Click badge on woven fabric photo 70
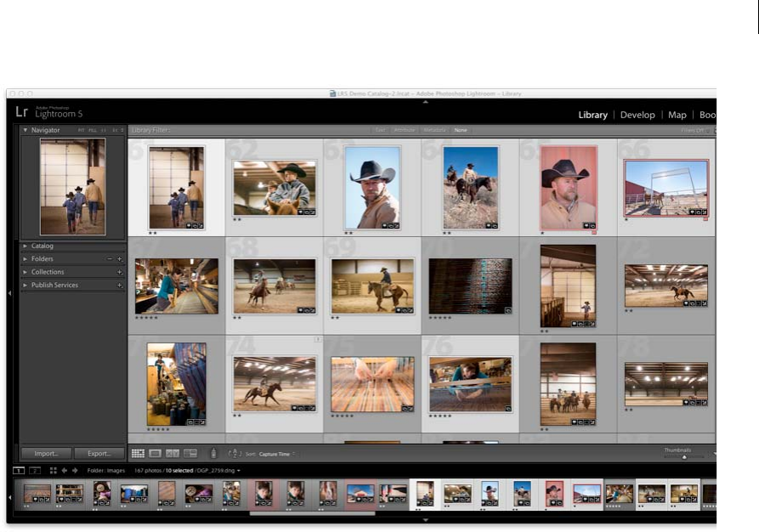Image resolution: width=759 pixels, height=532 pixels. pyautogui.click(x=507, y=310)
